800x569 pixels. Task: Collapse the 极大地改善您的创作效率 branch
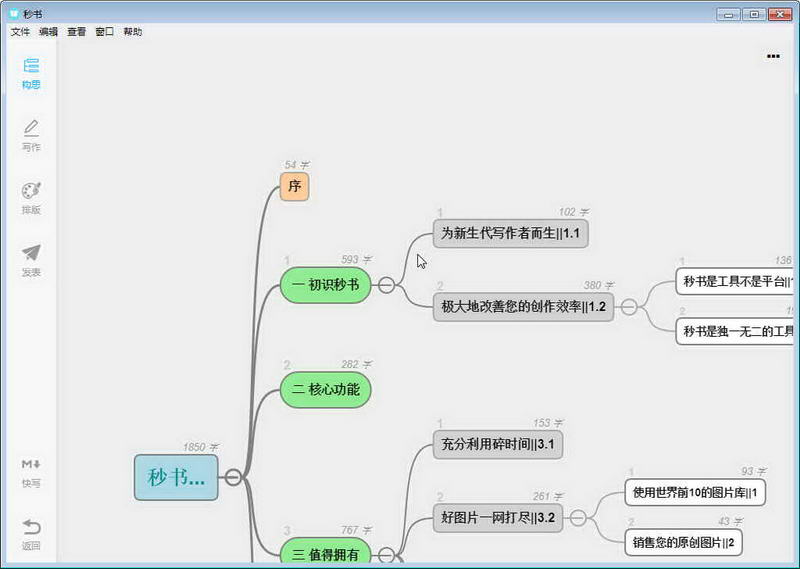(629, 307)
